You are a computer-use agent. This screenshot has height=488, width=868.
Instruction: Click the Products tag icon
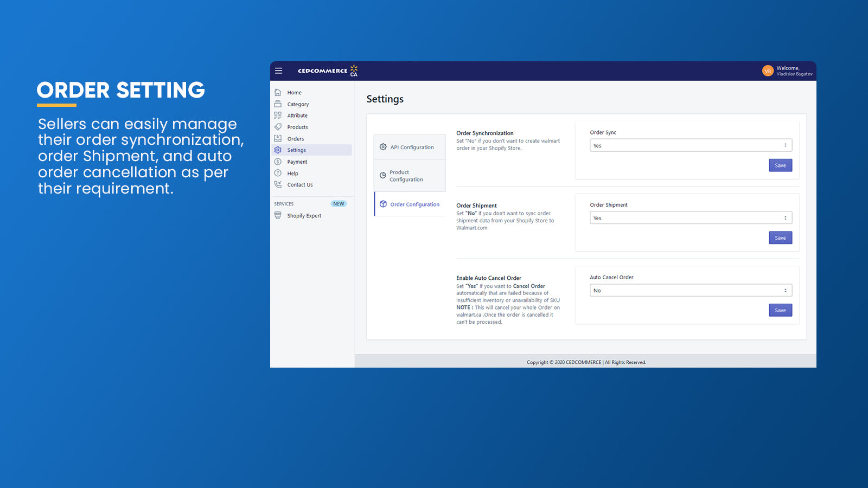pyautogui.click(x=278, y=127)
